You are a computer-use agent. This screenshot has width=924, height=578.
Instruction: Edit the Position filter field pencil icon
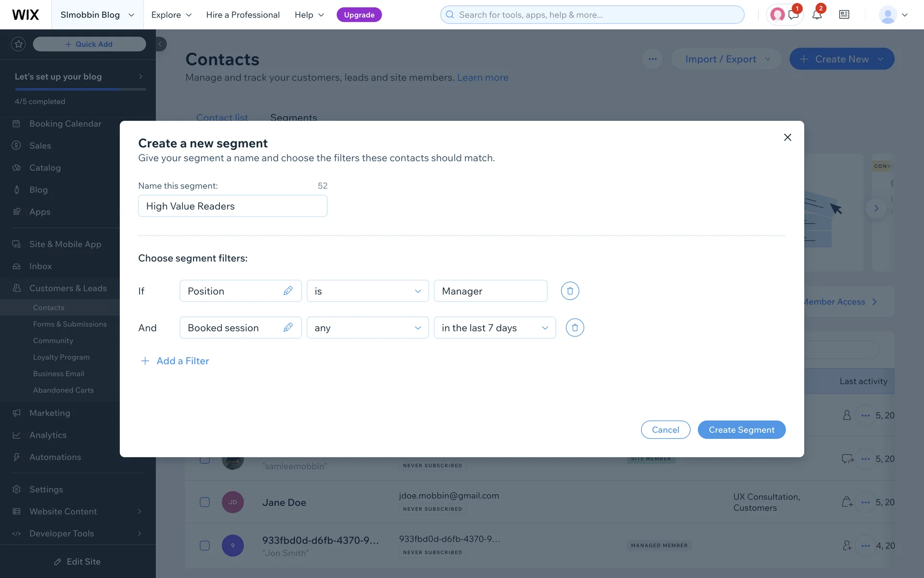[x=288, y=291]
